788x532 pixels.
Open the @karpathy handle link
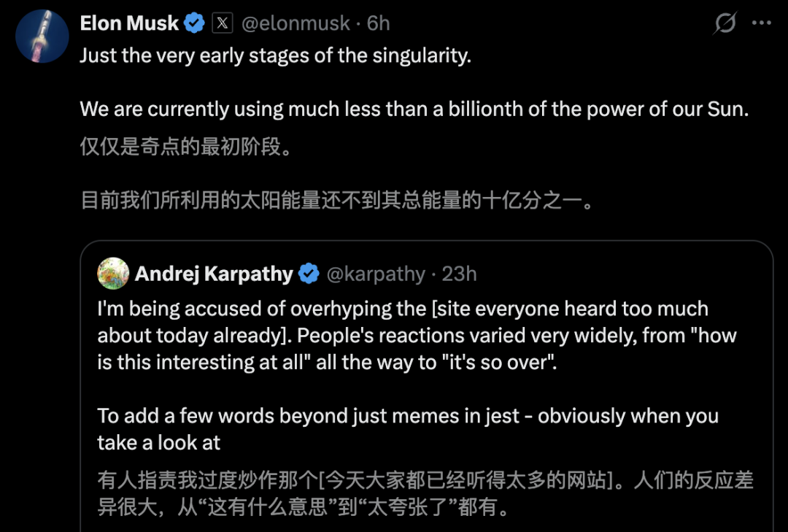[375, 274]
